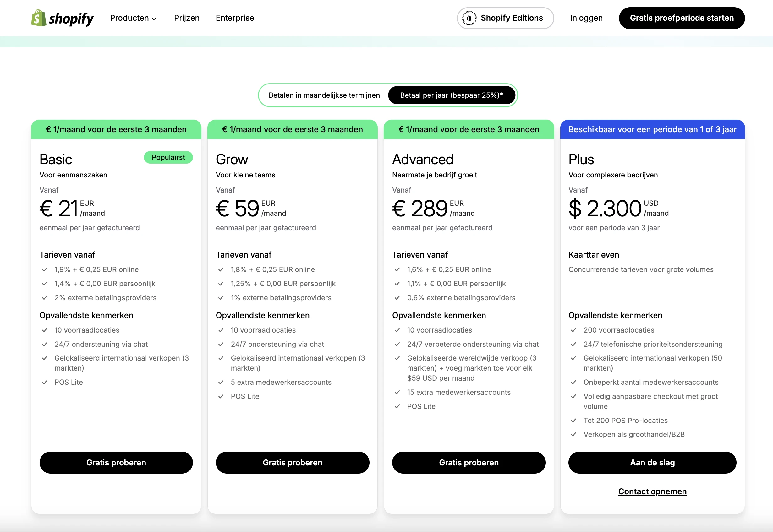Click Gratis proberen under Advanced plan
Image resolution: width=773 pixels, height=532 pixels.
click(x=468, y=462)
